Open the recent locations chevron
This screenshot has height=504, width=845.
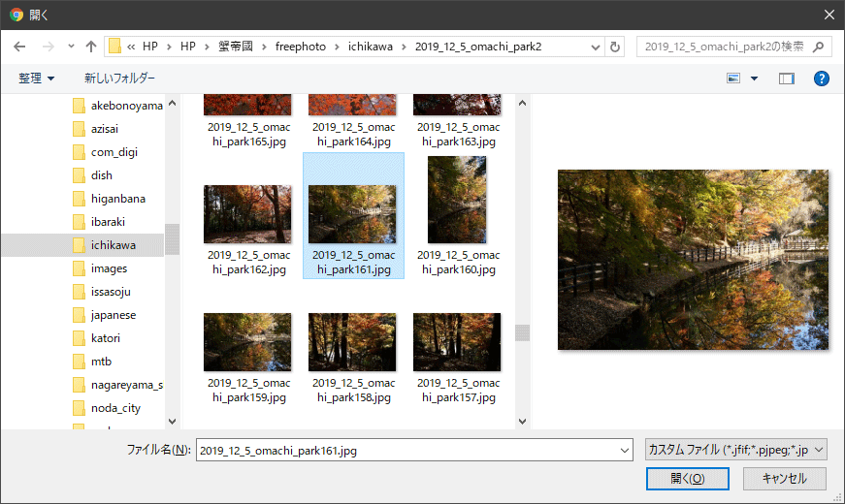click(x=71, y=47)
